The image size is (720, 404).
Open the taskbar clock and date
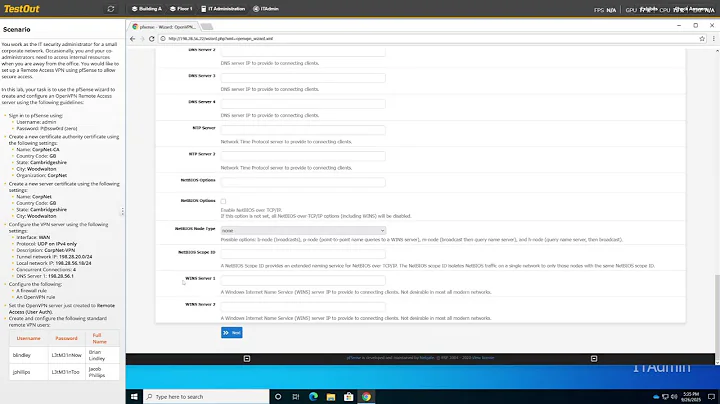click(692, 397)
